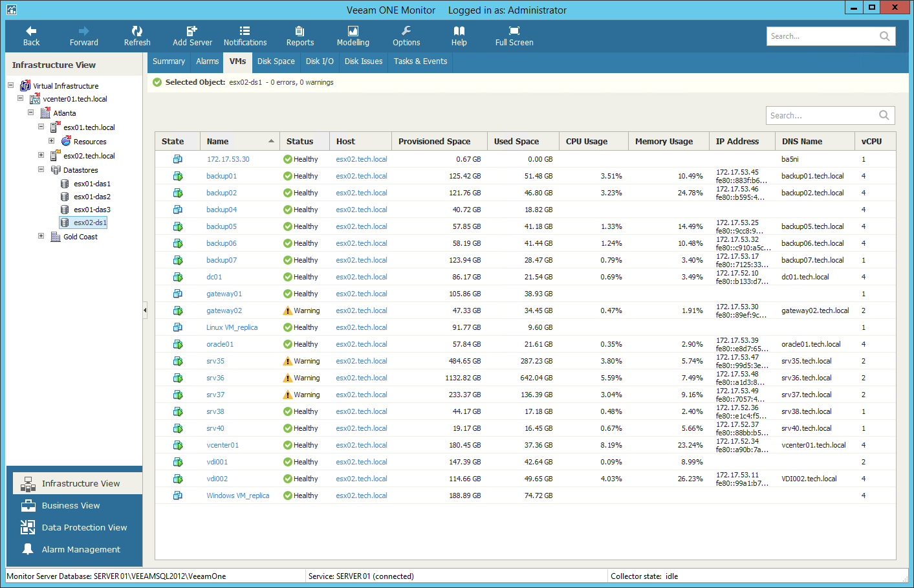
Task: Expand the esx02.tech.local host node
Action: 41,155
